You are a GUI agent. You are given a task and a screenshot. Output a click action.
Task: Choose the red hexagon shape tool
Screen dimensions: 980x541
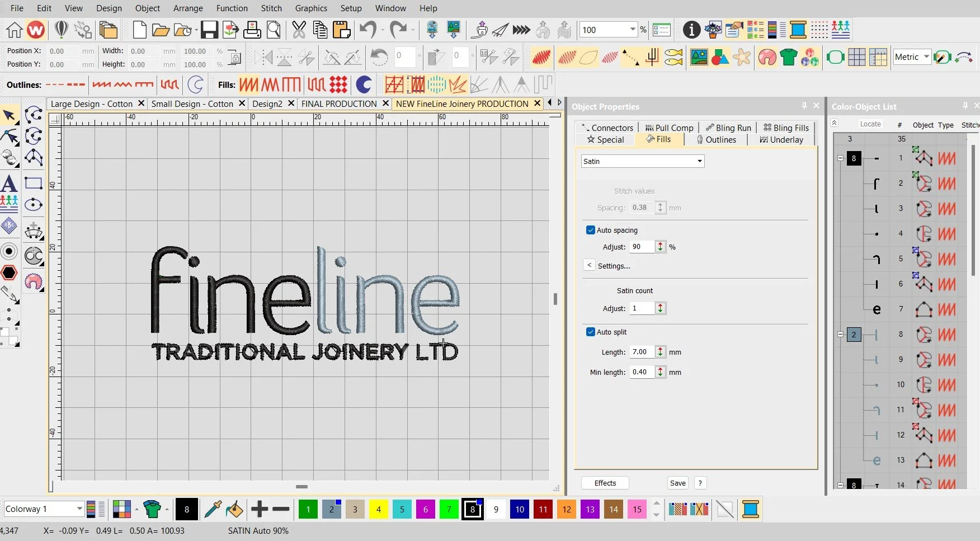[9, 273]
